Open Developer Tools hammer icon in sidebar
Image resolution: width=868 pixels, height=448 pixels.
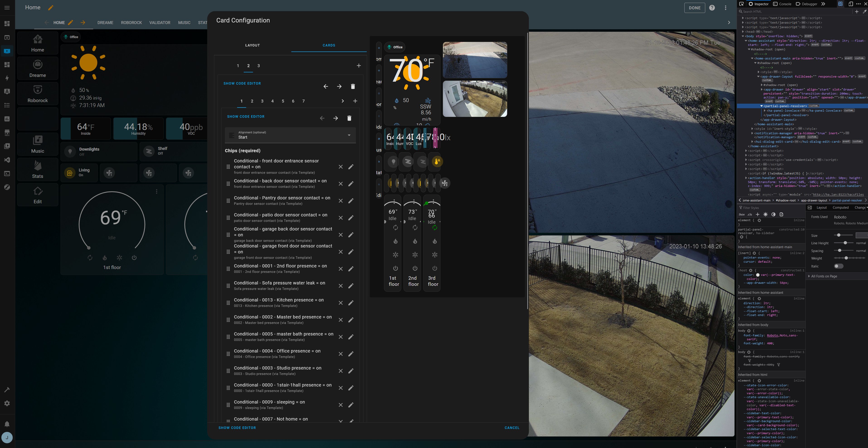(7, 390)
